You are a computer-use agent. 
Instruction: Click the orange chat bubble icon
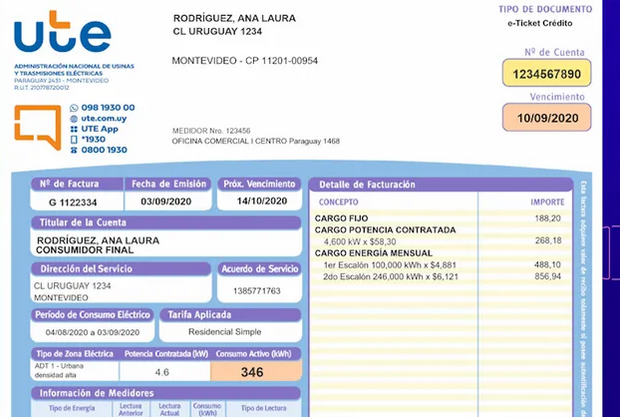point(37,127)
